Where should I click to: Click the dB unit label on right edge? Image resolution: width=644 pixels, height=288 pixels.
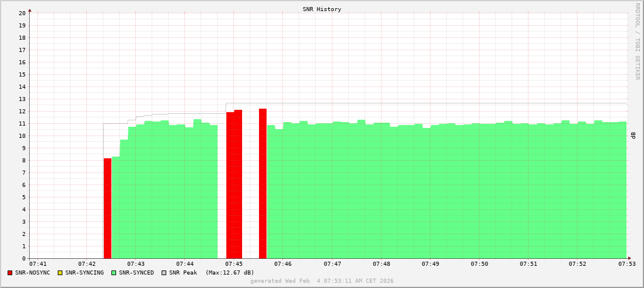point(633,136)
